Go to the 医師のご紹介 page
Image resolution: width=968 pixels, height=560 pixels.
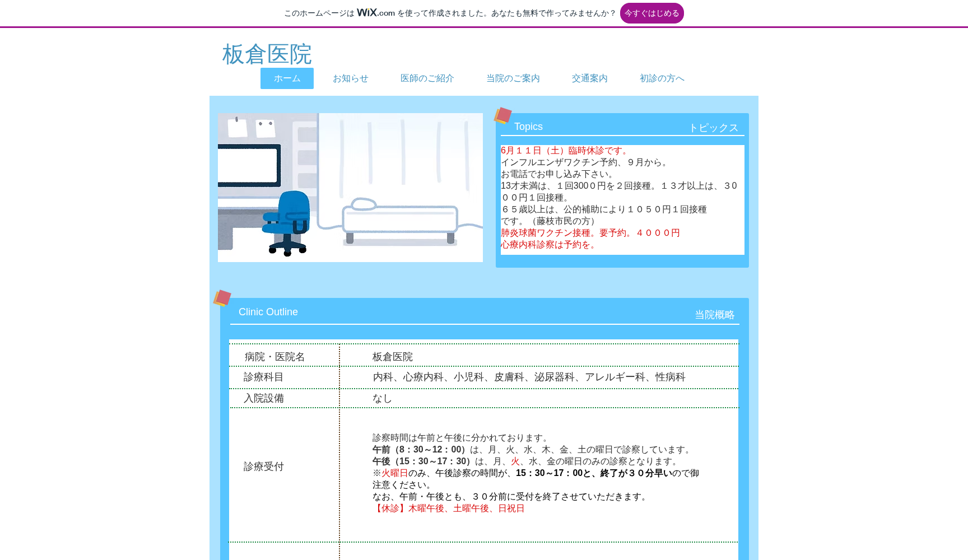pyautogui.click(x=427, y=78)
